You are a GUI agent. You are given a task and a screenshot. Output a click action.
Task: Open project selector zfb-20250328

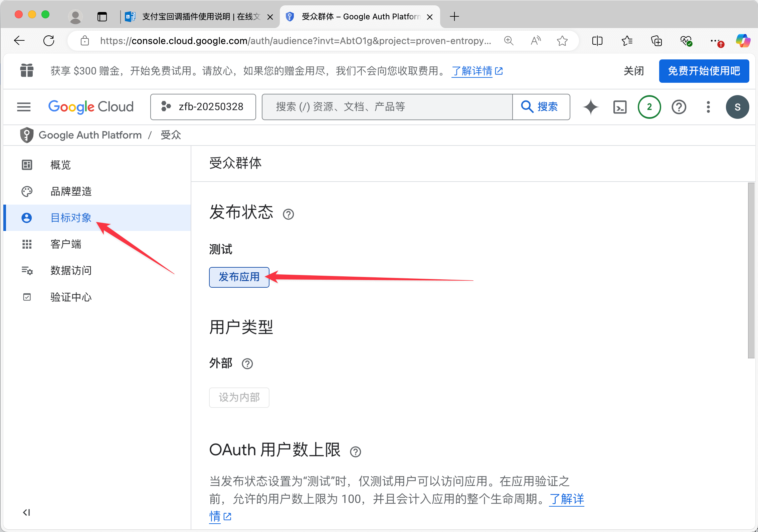203,107
